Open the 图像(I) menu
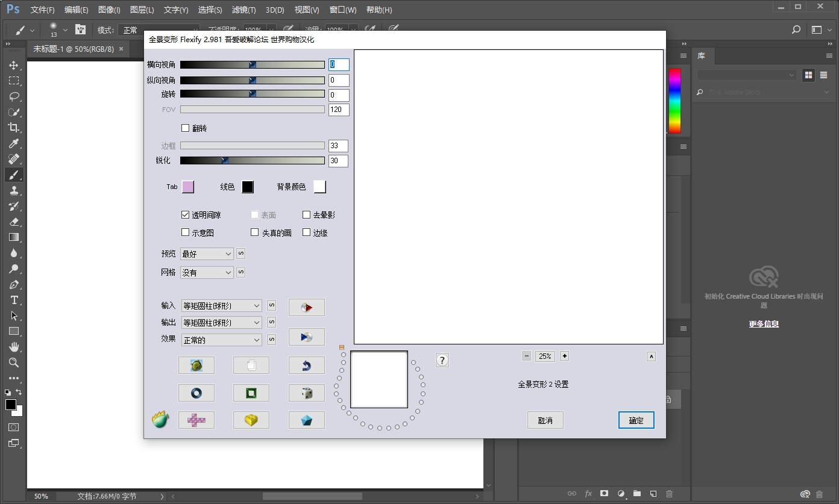 tap(108, 10)
